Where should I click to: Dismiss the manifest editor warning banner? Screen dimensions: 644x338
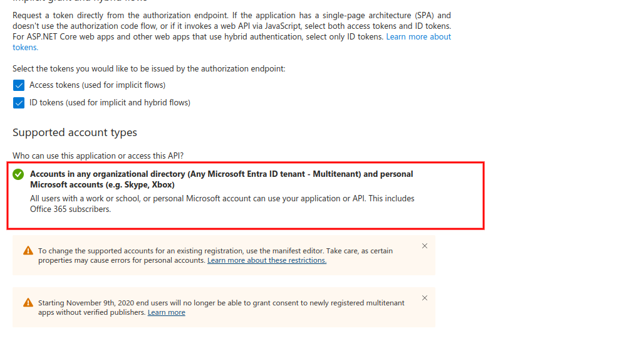(425, 246)
